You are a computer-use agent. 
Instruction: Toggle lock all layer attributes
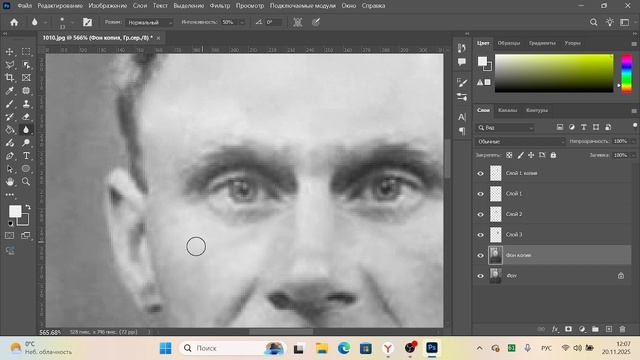click(x=553, y=155)
